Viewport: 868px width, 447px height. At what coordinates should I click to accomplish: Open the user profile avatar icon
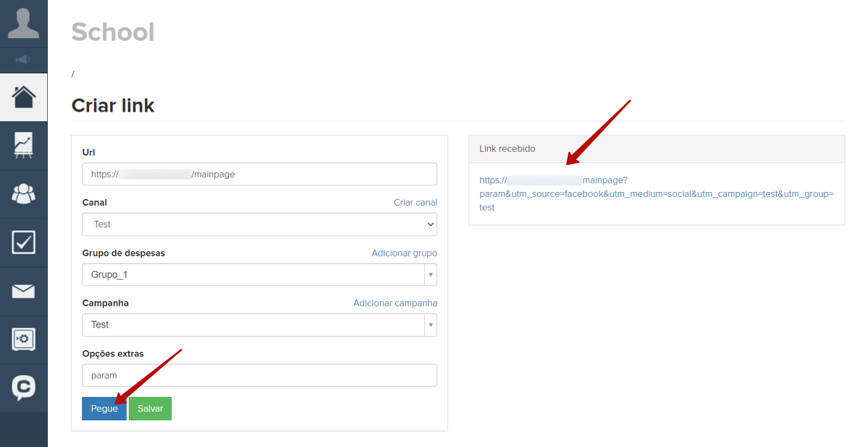tap(23, 23)
